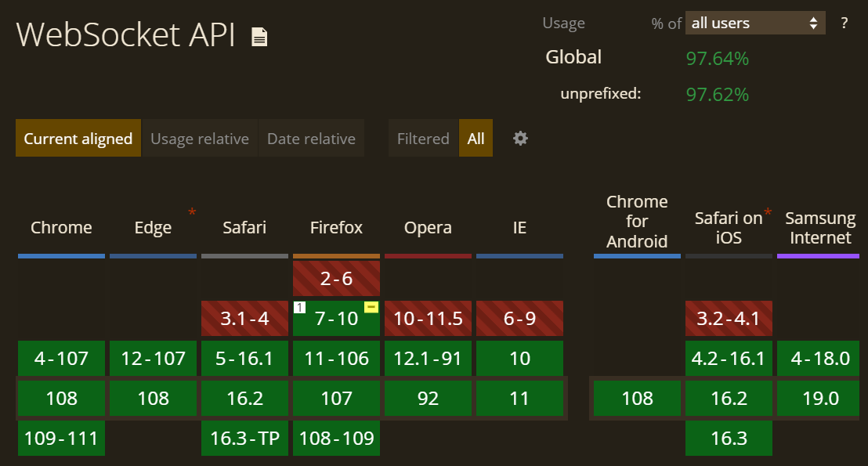Select Edge 12-107 version cell
Viewport: 868px width, 466px height.
[154, 358]
